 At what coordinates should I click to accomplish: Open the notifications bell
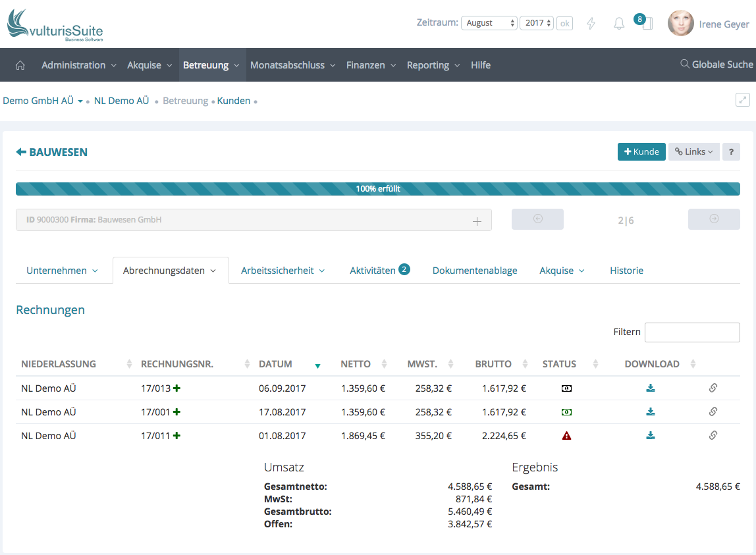(x=618, y=24)
